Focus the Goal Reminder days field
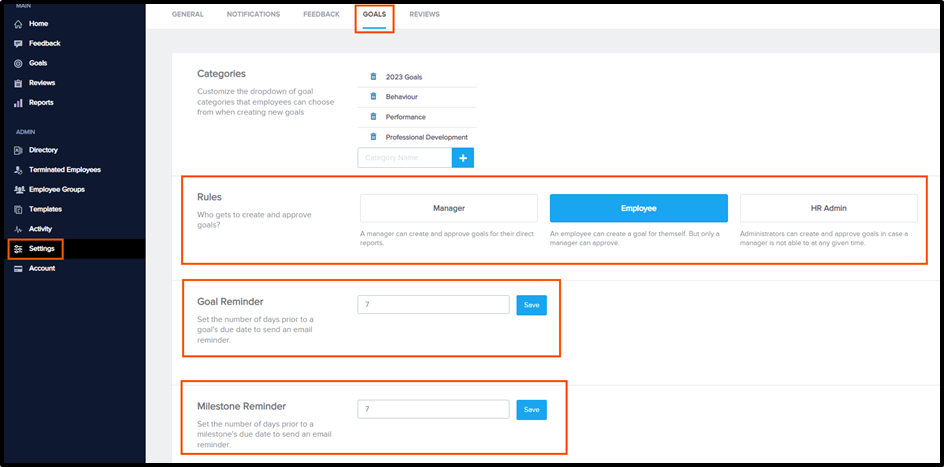The height and width of the screenshot is (467, 944). click(433, 305)
